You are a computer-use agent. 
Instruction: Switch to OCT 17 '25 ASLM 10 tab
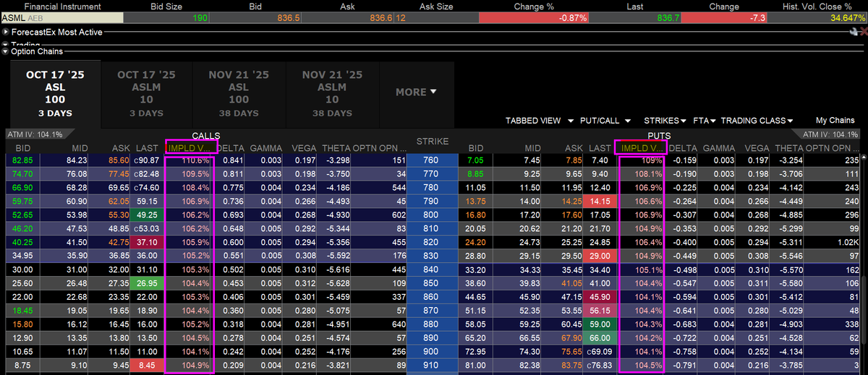click(146, 94)
